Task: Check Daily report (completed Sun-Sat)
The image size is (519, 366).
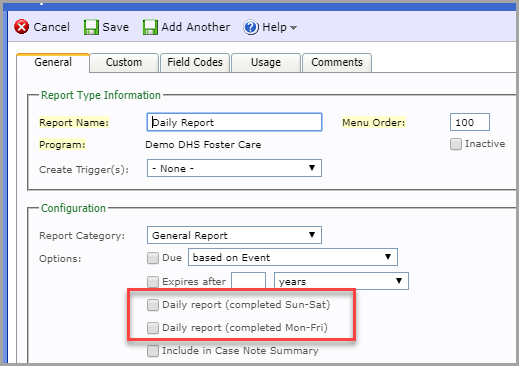Action: click(x=153, y=305)
